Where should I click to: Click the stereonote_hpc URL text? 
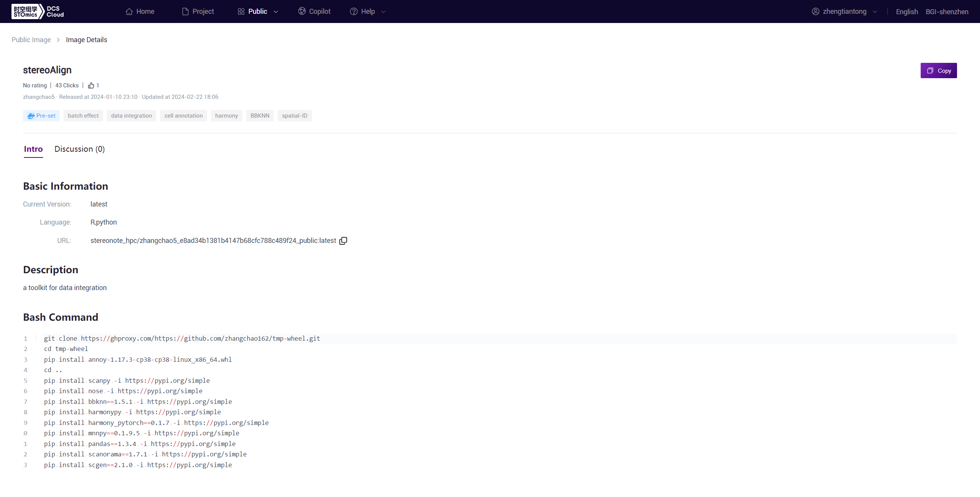[213, 241]
